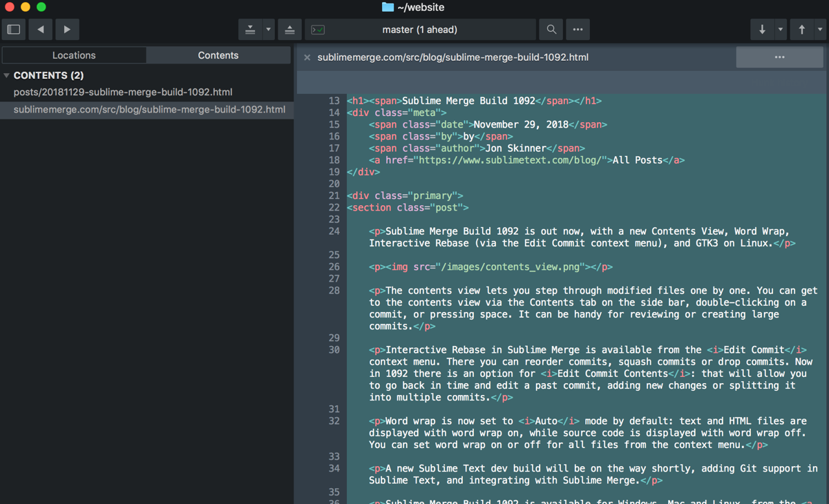Click the eject-style amend icon
This screenshot has width=829, height=504.
[x=289, y=29]
